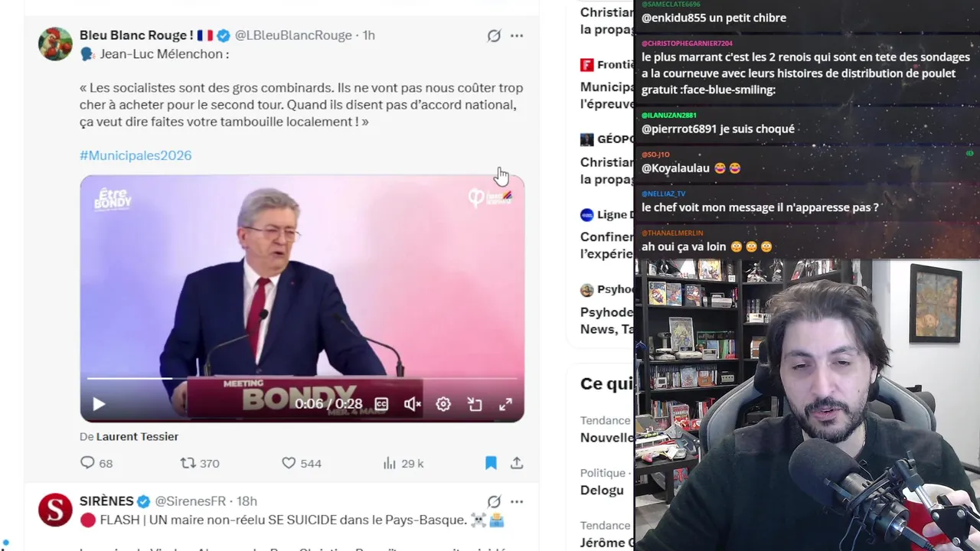Open more options on Bleu Blanc Rouge tweet

517,35
